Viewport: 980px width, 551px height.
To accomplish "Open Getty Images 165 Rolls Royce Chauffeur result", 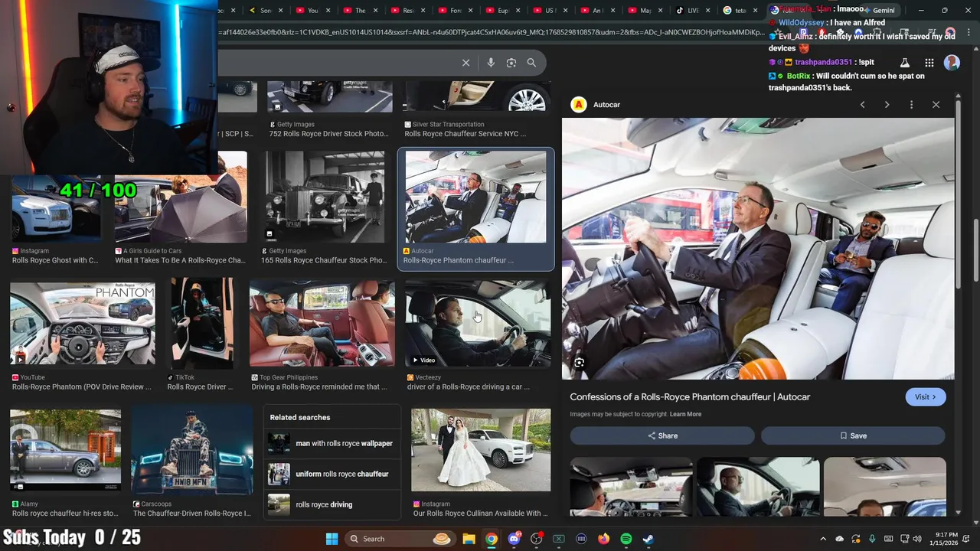I will click(x=325, y=197).
